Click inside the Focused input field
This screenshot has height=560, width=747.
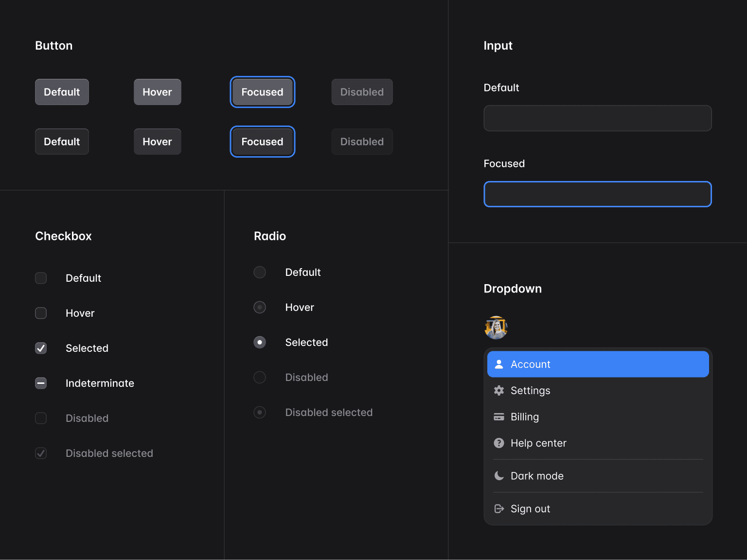[597, 194]
